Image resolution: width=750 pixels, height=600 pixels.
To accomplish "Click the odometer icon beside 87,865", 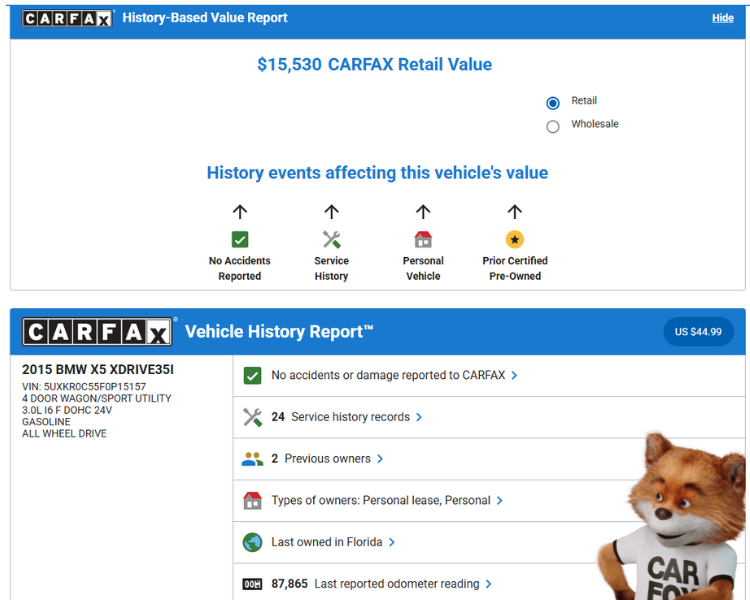I will [x=252, y=584].
